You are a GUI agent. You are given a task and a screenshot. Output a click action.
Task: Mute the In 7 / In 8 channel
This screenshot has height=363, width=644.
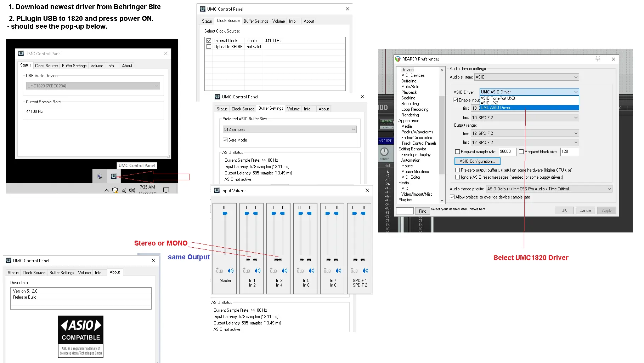(339, 271)
